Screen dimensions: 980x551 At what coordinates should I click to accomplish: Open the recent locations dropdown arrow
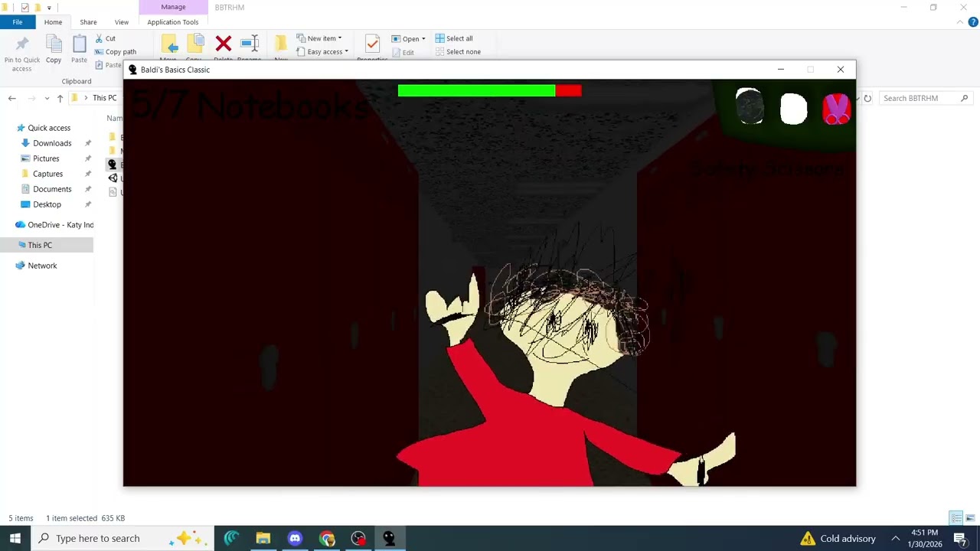tap(47, 98)
